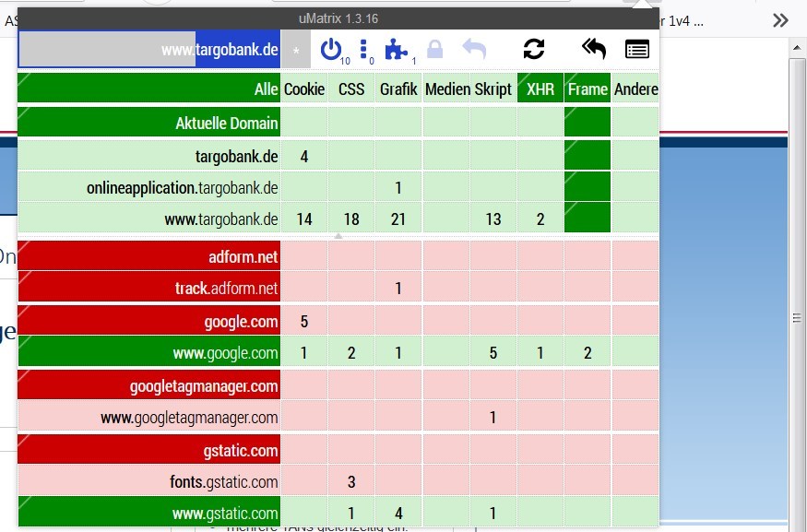This screenshot has height=532, width=807.
Task: Click targobank.de green Frame cell
Action: coord(587,156)
